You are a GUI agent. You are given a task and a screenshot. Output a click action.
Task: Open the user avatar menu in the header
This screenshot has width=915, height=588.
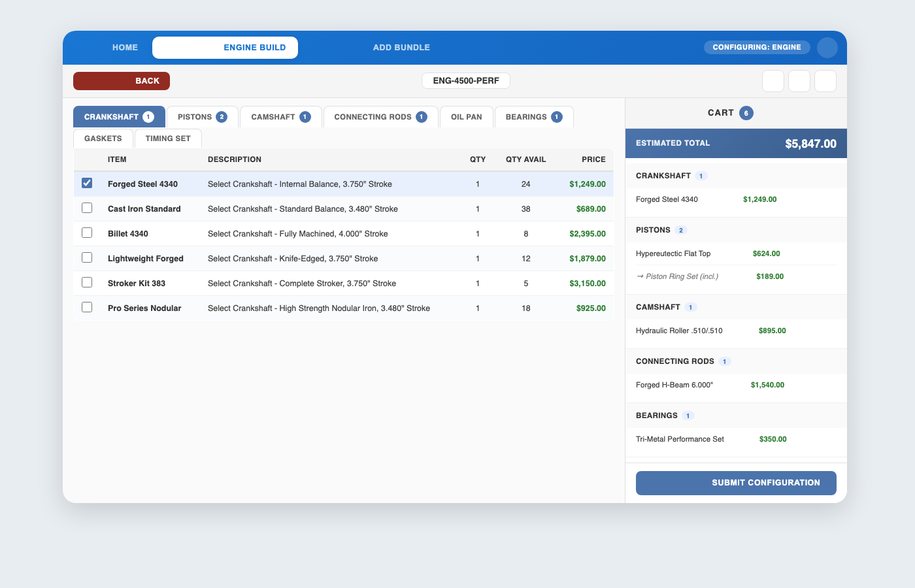coord(827,47)
